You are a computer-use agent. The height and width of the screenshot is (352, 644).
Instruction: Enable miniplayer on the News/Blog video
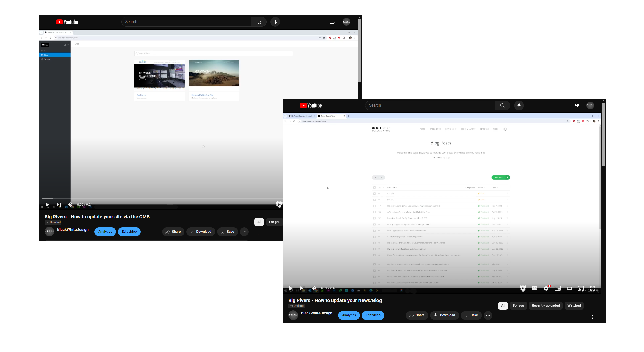[558, 288]
